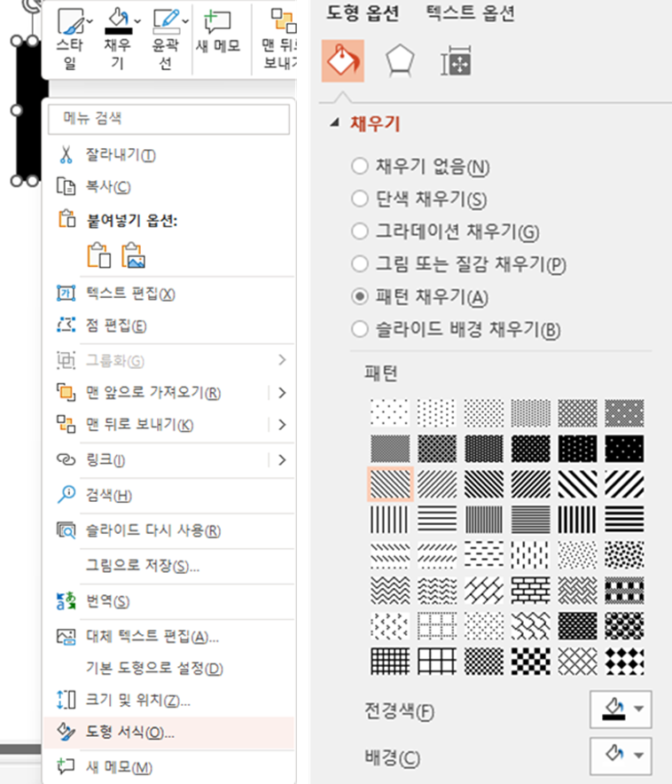672x784 pixels.
Task: Pick the narrow vertical lines pattern swatch
Action: pos(484,519)
